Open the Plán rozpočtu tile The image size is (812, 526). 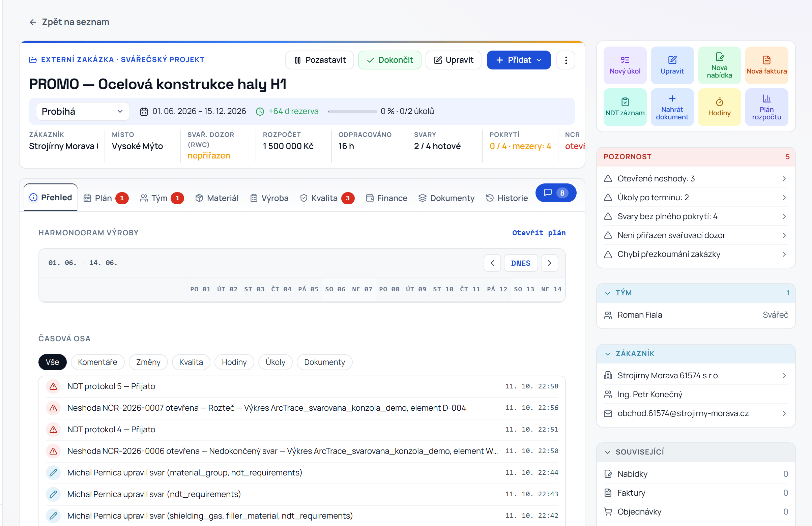pos(766,107)
